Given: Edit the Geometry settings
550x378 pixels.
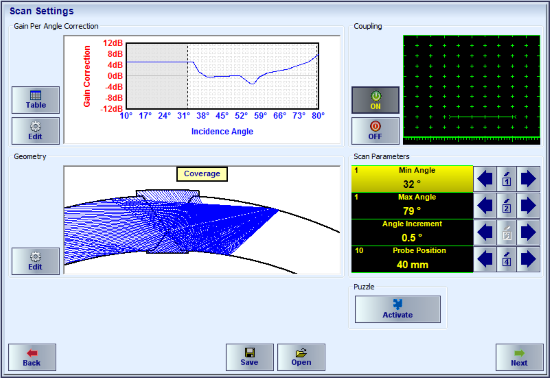Looking at the screenshot, I should point(35,261).
